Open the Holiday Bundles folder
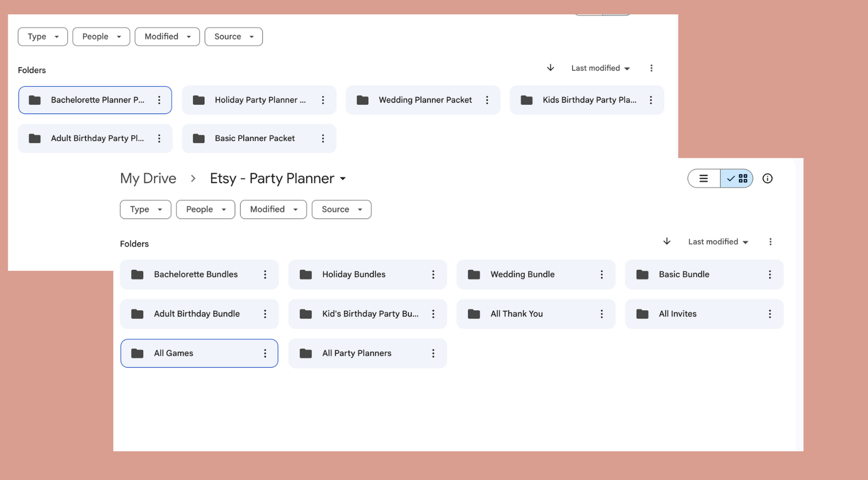The width and height of the screenshot is (868, 480). [x=354, y=275]
